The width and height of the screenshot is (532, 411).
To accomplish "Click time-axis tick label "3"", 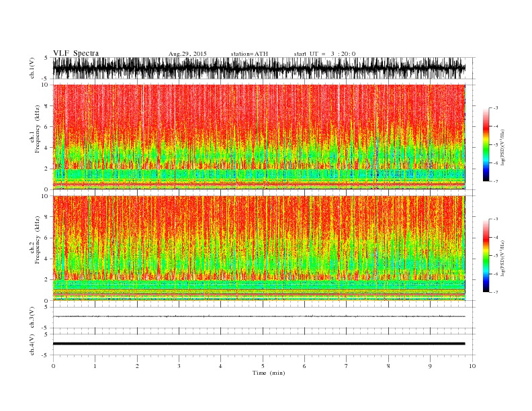I will click(x=179, y=366).
